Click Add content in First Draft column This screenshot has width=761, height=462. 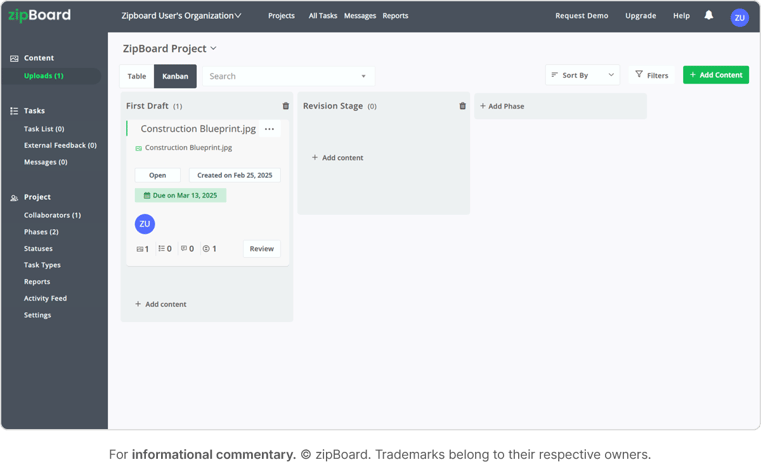tap(161, 304)
